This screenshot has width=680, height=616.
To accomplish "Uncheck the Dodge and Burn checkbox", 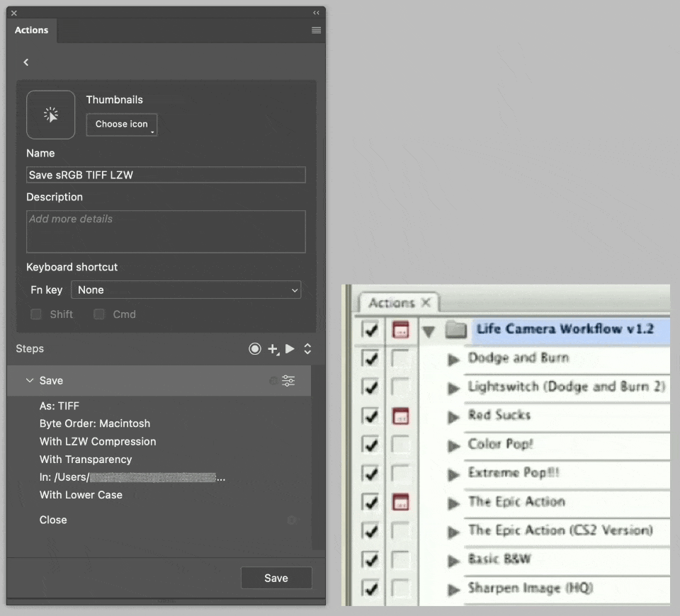I will pyautogui.click(x=370, y=358).
